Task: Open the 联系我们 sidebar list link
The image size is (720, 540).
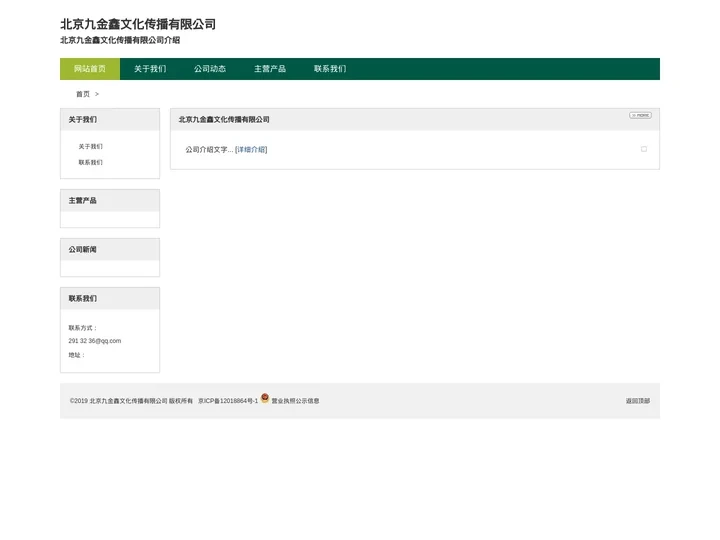Action: click(x=90, y=163)
